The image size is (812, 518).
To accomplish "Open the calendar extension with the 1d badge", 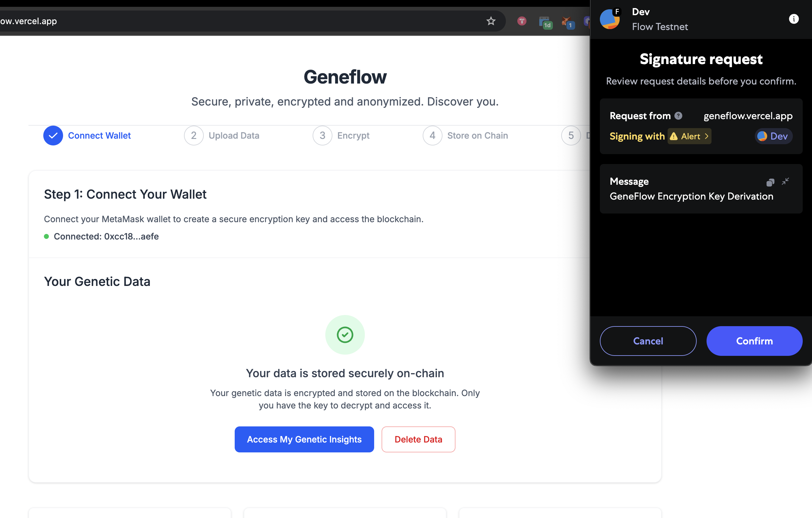I will pos(545,22).
